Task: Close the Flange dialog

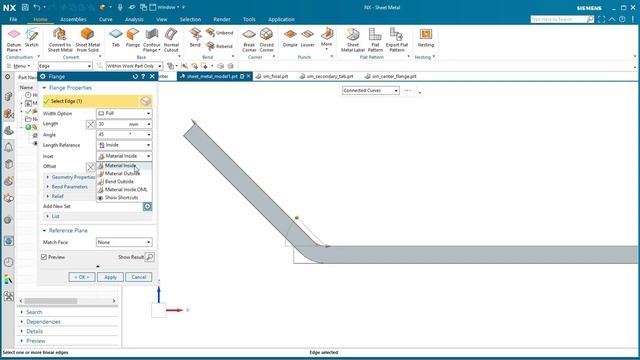Action: pyautogui.click(x=152, y=77)
